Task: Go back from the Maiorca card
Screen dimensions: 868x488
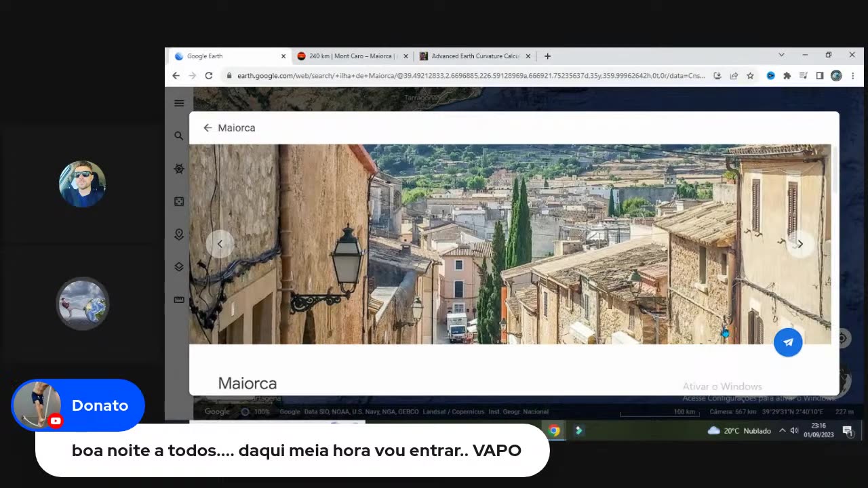Action: click(208, 127)
